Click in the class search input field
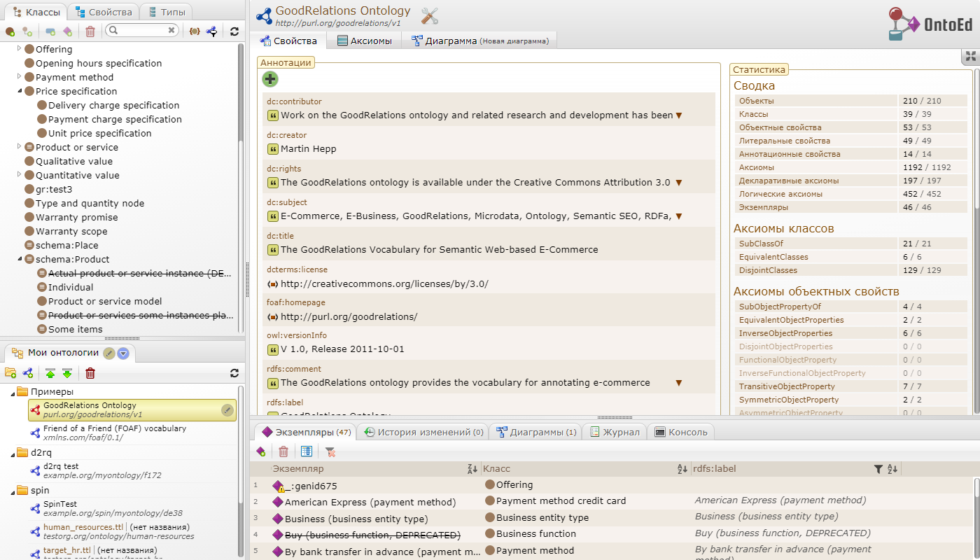980x560 pixels. [141, 31]
